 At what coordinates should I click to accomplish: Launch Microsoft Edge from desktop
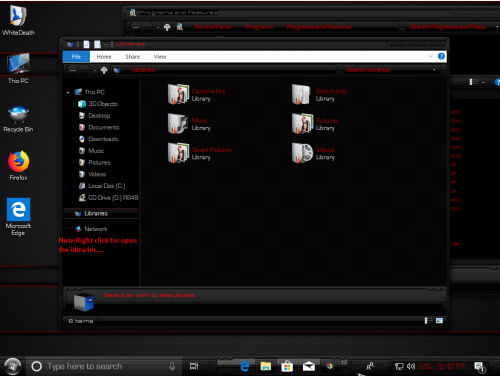point(18,217)
